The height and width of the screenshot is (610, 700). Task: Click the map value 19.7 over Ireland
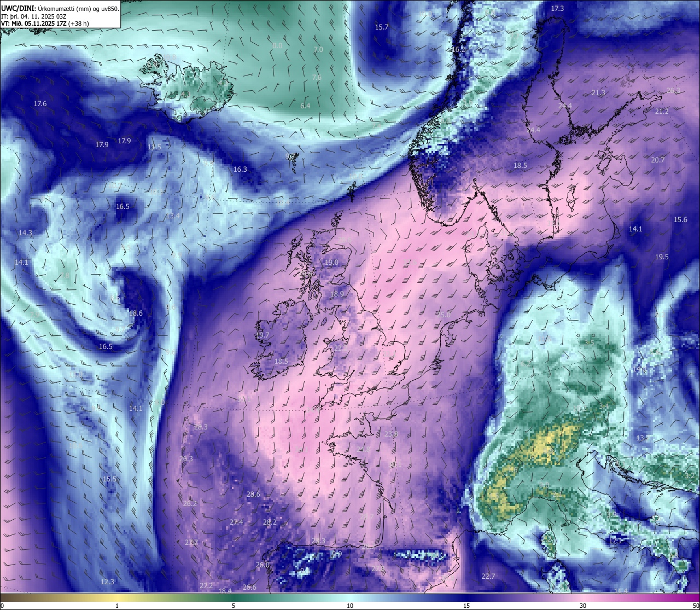pos(262,335)
